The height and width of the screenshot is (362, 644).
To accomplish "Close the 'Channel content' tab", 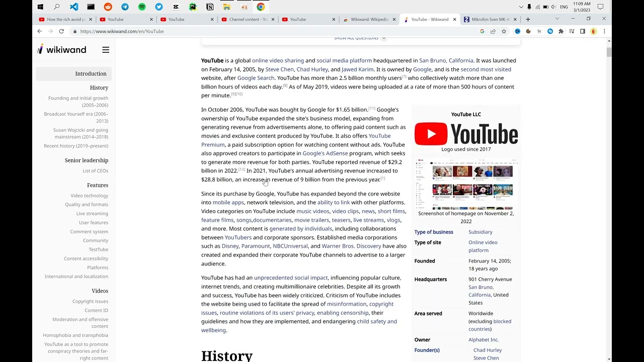I will coord(273,19).
